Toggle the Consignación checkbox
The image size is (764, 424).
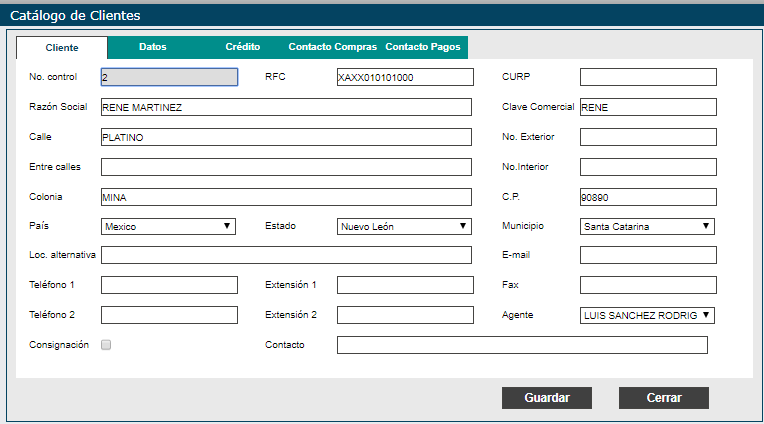click(106, 345)
